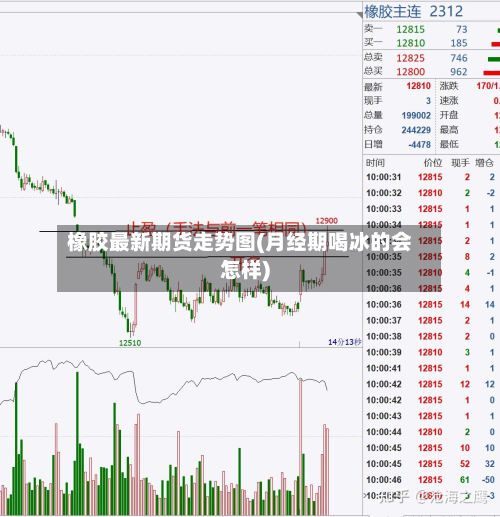Click the 日增 value -4478
Viewport: 500px width, 517px height.
point(420,145)
